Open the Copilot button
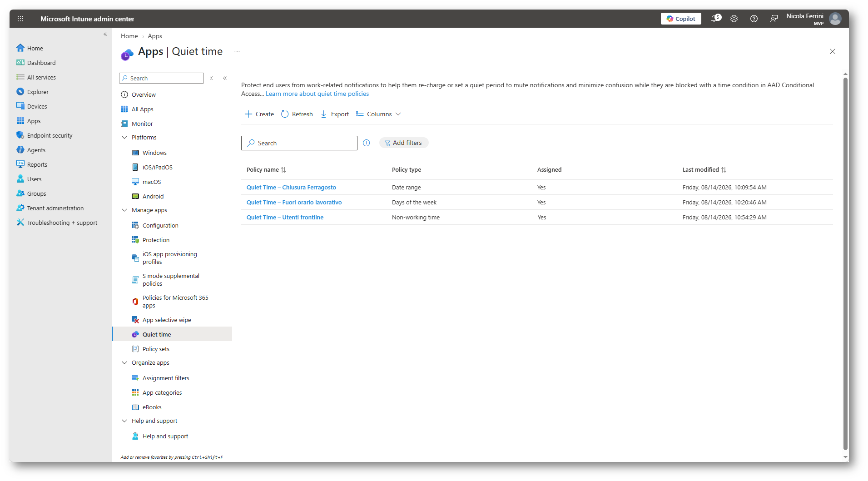Viewport: 868px width, 481px height. [x=681, y=19]
